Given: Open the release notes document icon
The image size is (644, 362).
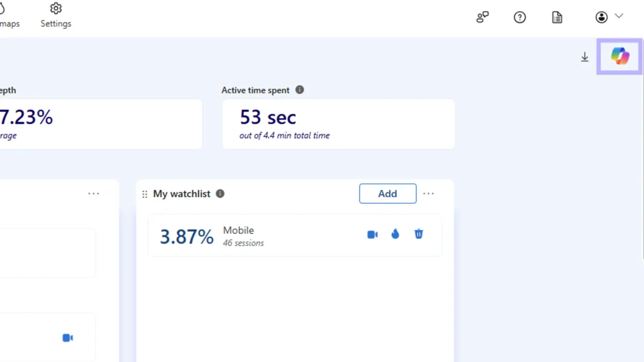Looking at the screenshot, I should (557, 17).
